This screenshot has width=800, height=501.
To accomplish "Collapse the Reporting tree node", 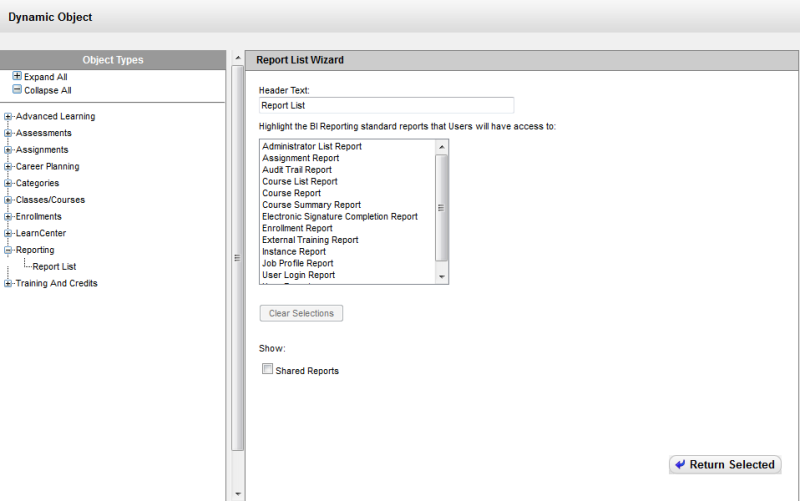I will (x=8, y=250).
